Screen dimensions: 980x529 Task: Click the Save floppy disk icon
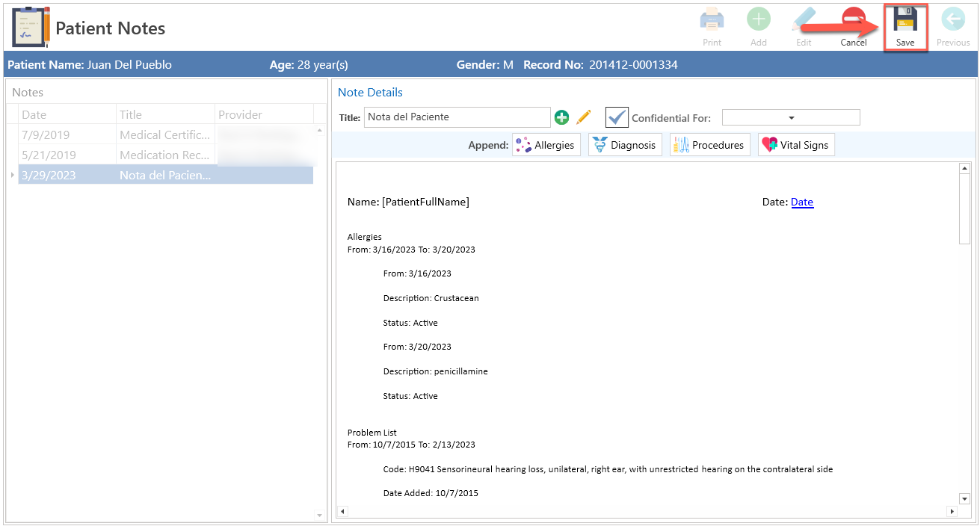pos(905,19)
